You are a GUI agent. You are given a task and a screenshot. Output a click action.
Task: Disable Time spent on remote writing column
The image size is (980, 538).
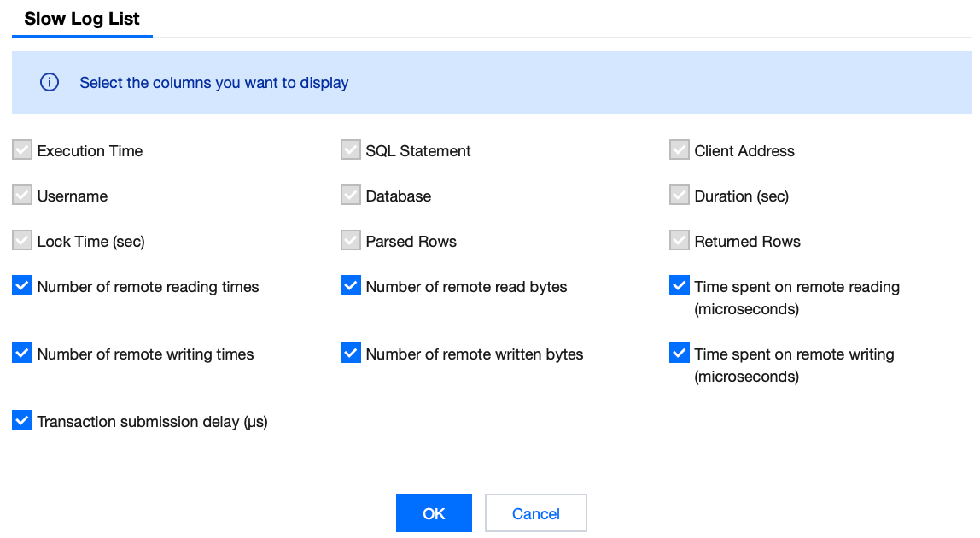680,353
